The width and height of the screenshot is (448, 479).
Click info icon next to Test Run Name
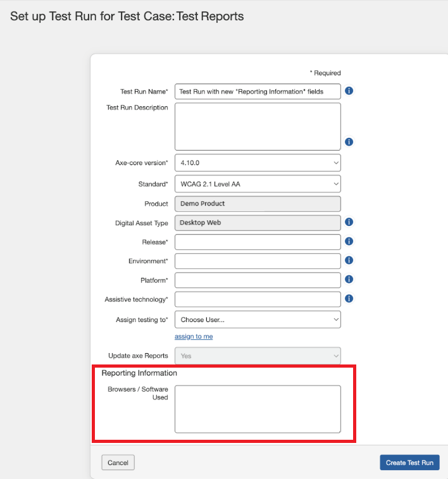[x=349, y=91]
